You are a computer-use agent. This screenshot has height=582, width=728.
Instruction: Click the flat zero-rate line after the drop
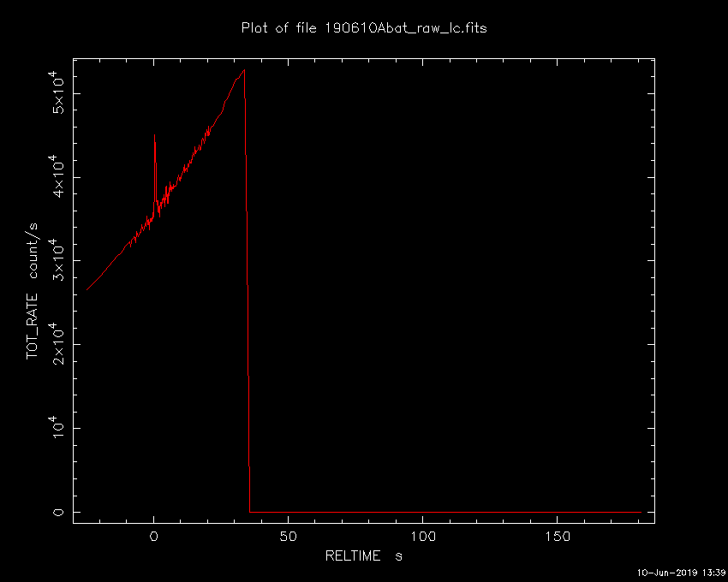point(445,512)
